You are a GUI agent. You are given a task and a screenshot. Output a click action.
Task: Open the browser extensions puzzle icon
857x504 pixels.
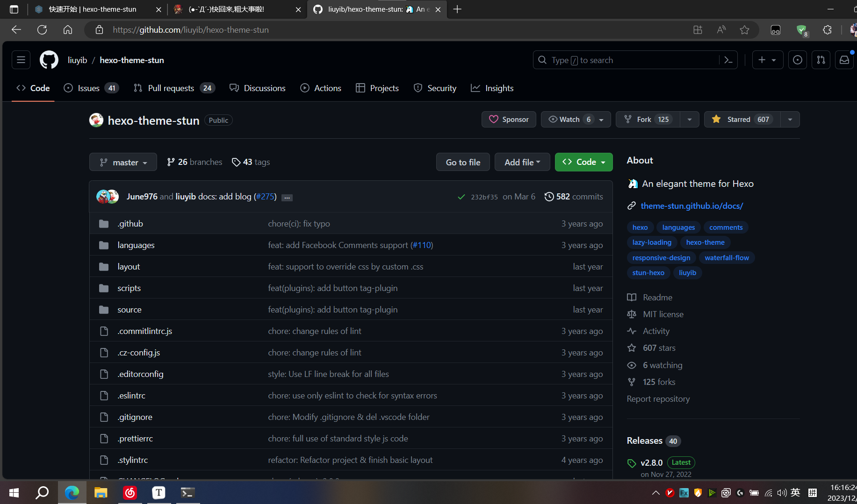(827, 30)
